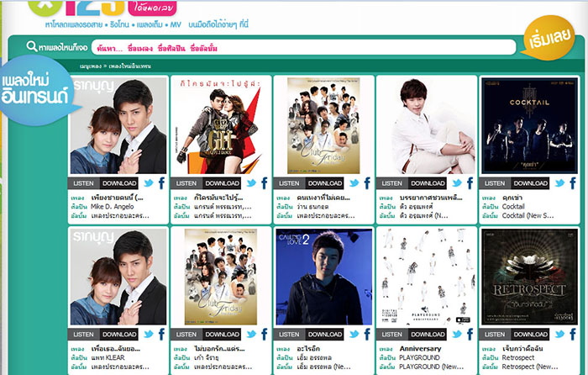Click Twitter icon under PLAYGROUND Anniversary
Screen dimensions: 588x375
point(457,334)
